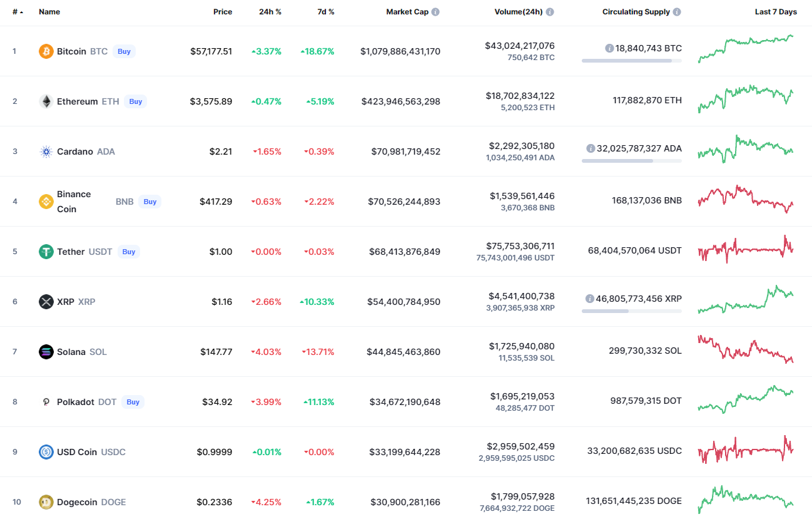
Task: Click the Cardano logo icon
Action: pyautogui.click(x=46, y=152)
